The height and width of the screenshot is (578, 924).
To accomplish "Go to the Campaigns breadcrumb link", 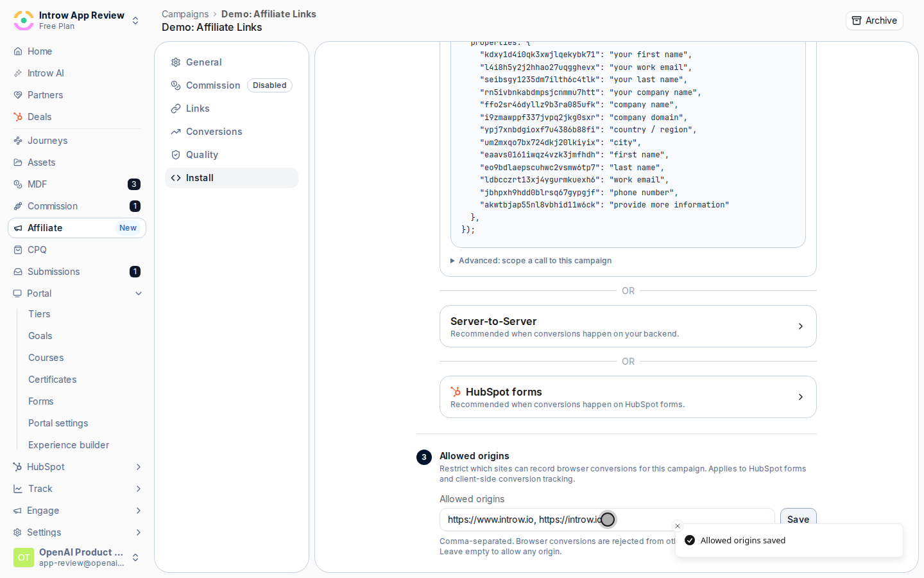I will tap(185, 14).
